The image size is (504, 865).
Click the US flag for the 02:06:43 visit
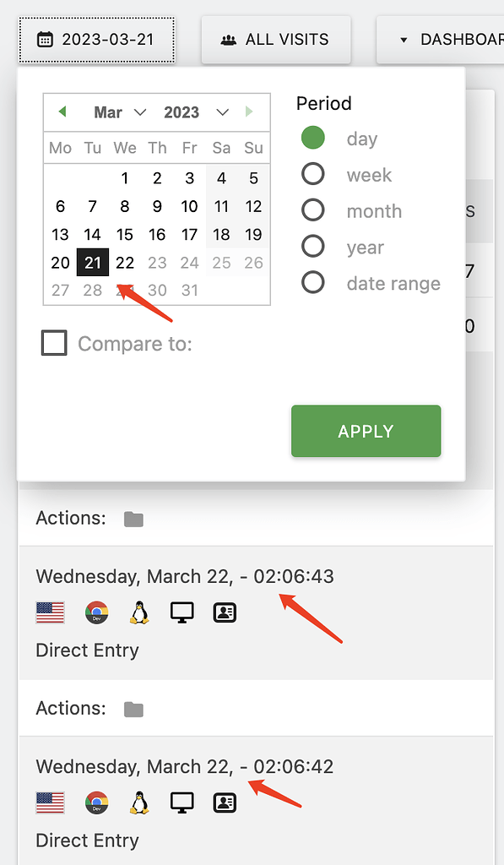[49, 612]
